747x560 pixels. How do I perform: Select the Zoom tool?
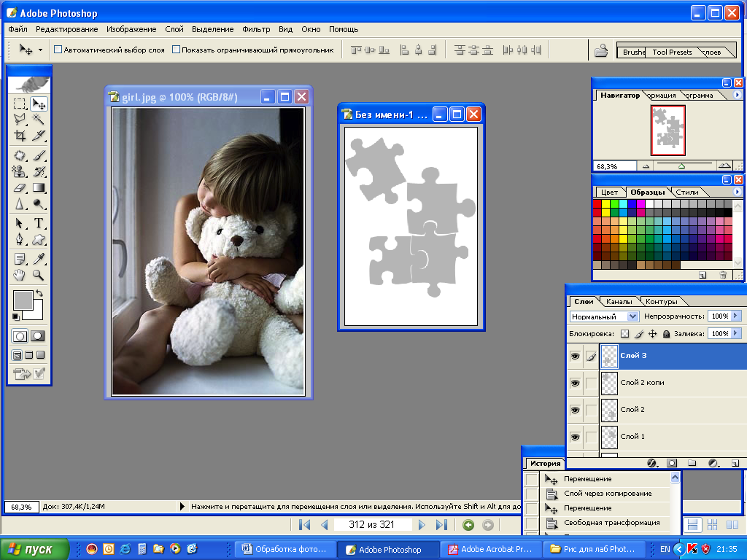[39, 275]
